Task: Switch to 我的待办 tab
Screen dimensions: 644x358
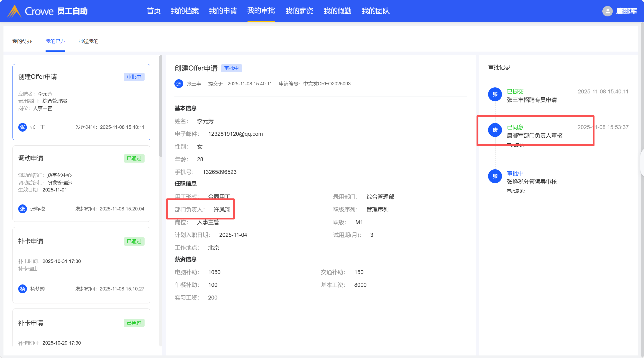Action: (x=22, y=41)
